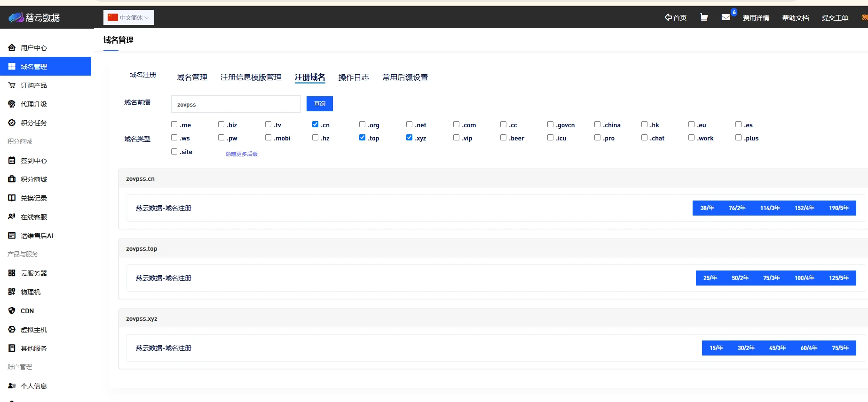The width and height of the screenshot is (868, 402).
Task: Click the home arrow icon 首页
Action: point(668,17)
